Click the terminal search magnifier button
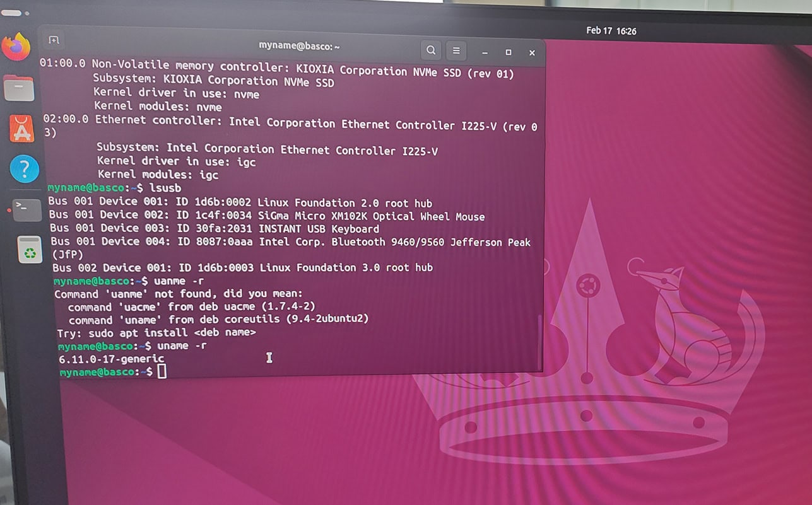Viewport: 812px width, 505px height. (431, 50)
